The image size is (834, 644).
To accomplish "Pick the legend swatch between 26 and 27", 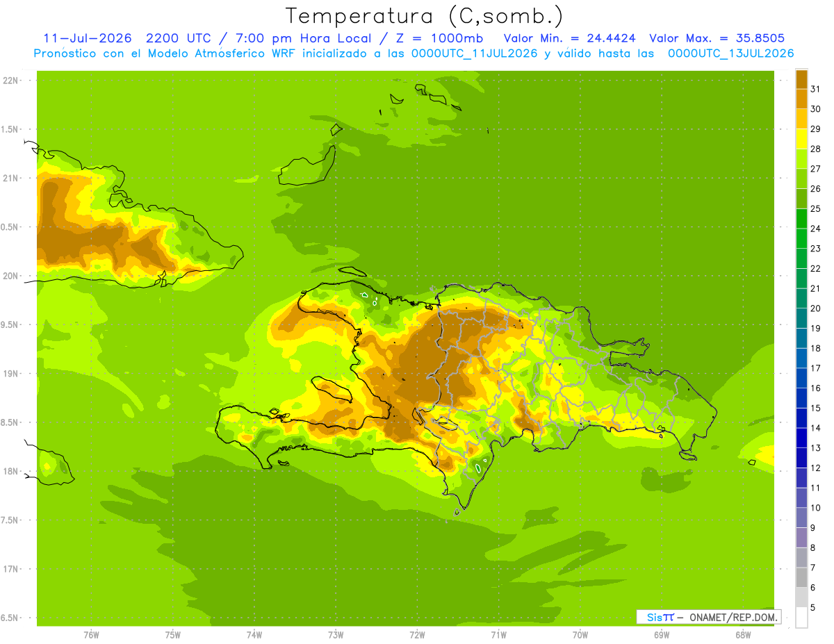I will pyautogui.click(x=801, y=178).
